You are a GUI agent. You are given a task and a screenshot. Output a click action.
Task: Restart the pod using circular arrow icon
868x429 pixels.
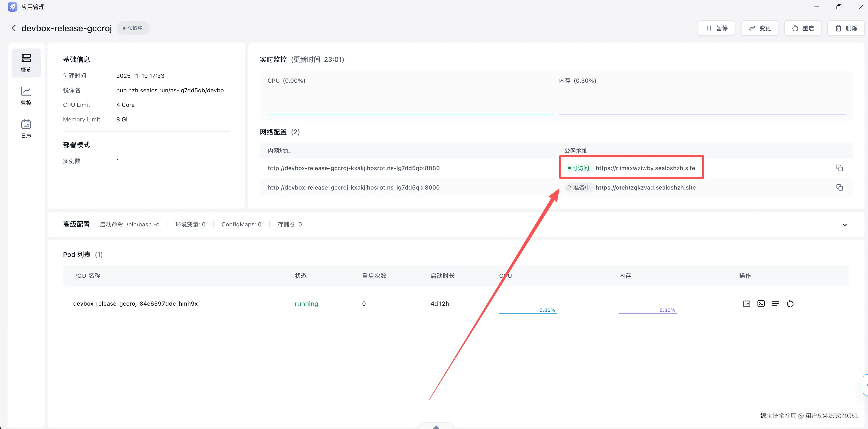tap(790, 304)
